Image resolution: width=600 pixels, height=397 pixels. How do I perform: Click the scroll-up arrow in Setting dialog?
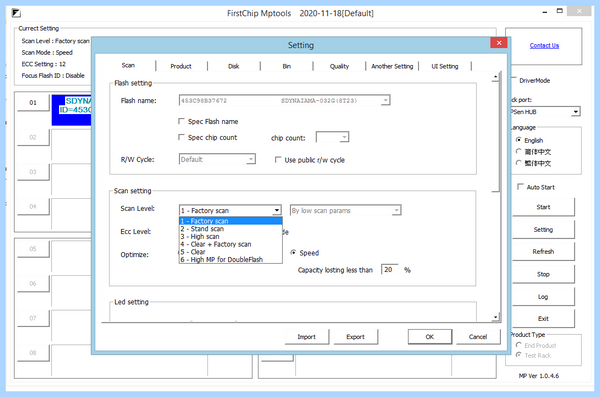pyautogui.click(x=496, y=77)
